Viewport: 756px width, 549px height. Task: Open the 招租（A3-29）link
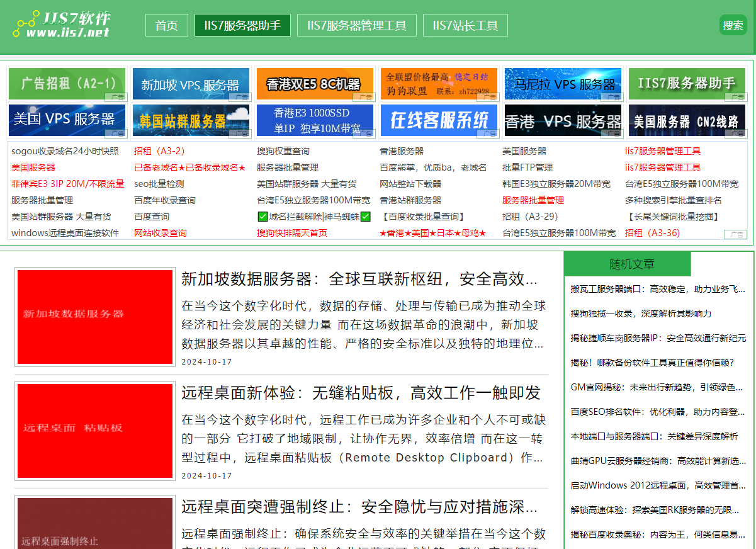point(530,217)
